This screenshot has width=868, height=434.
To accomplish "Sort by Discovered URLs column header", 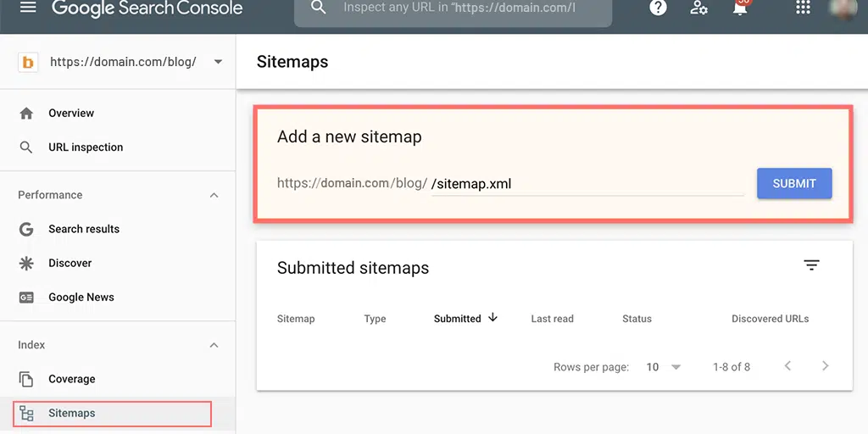I will (x=770, y=319).
